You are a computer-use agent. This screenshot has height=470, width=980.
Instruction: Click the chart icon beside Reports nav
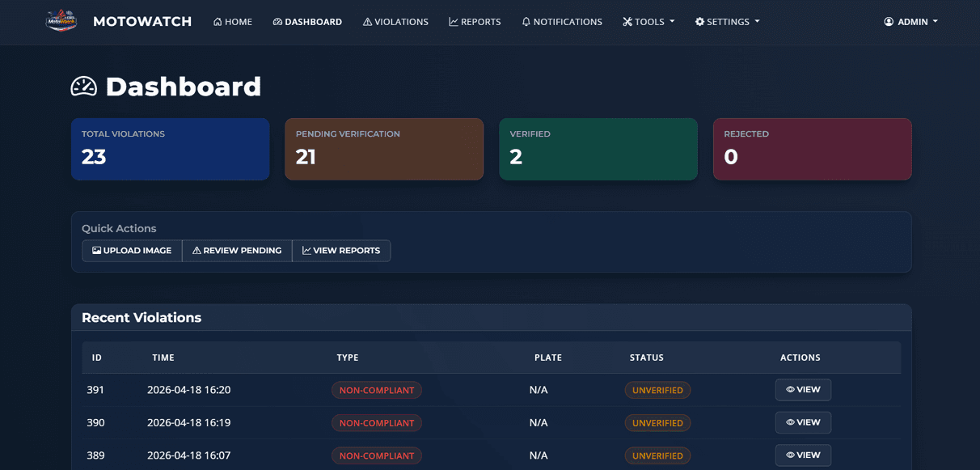click(454, 22)
